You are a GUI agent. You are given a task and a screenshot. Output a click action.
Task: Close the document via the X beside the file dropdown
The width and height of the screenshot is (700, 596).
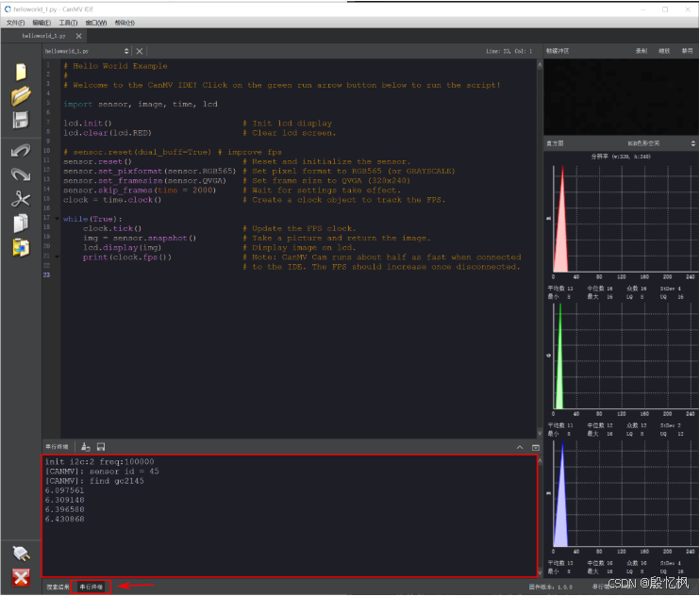(140, 51)
